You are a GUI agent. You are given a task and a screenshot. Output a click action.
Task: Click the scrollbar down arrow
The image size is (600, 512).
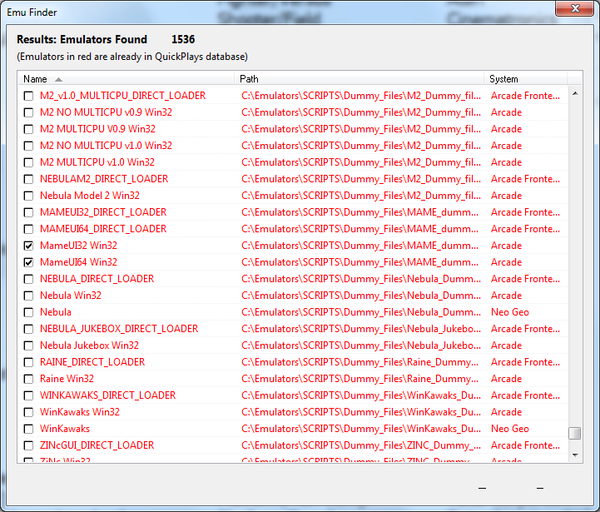pyautogui.click(x=574, y=455)
